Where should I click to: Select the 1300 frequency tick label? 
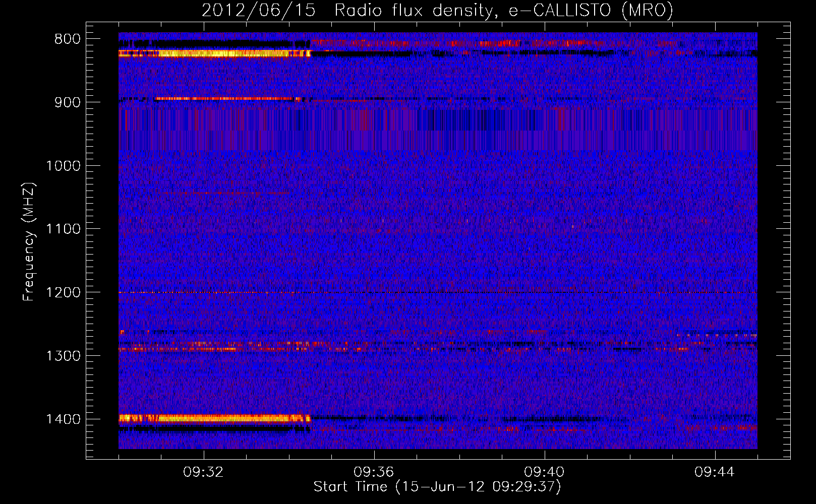(x=63, y=356)
